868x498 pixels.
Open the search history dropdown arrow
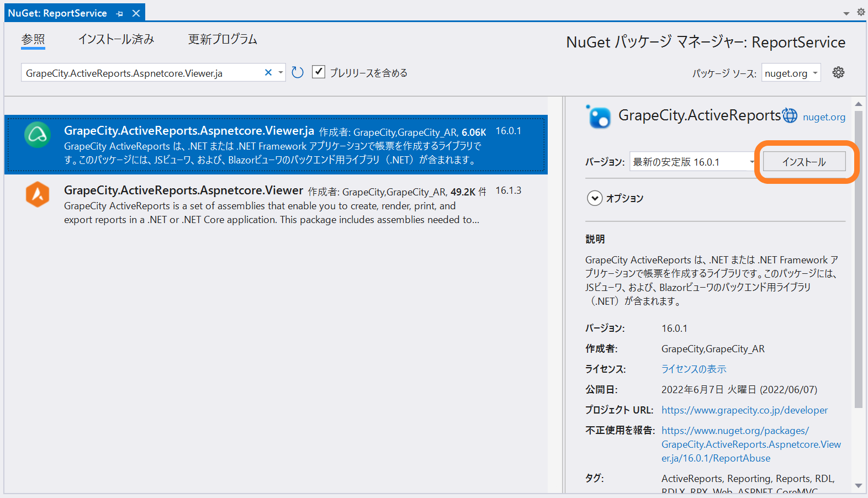click(x=280, y=72)
